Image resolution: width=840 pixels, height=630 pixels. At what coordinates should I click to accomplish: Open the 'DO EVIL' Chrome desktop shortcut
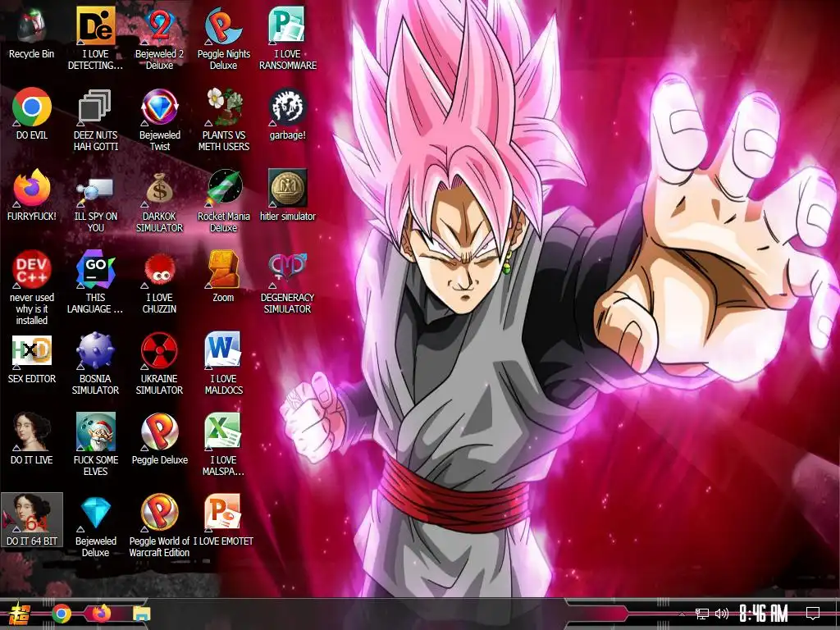(x=32, y=114)
